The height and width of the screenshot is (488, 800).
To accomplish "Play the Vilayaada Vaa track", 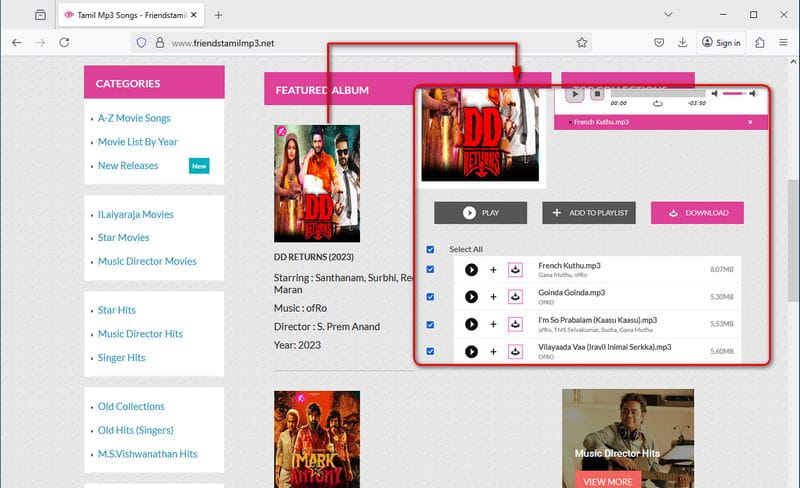I will click(471, 351).
